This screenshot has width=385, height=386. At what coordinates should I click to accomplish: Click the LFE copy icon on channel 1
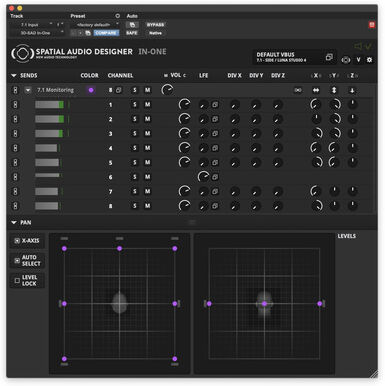pos(215,105)
